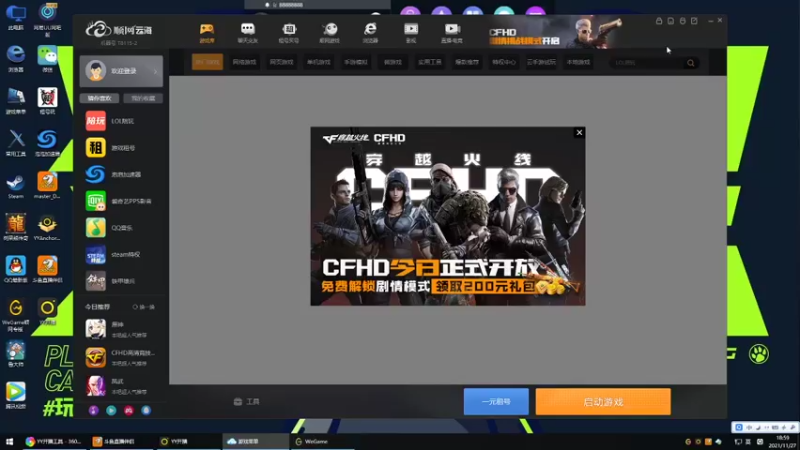
Task: Switch to the 我的收藏 sidebar tab
Action: (143, 98)
